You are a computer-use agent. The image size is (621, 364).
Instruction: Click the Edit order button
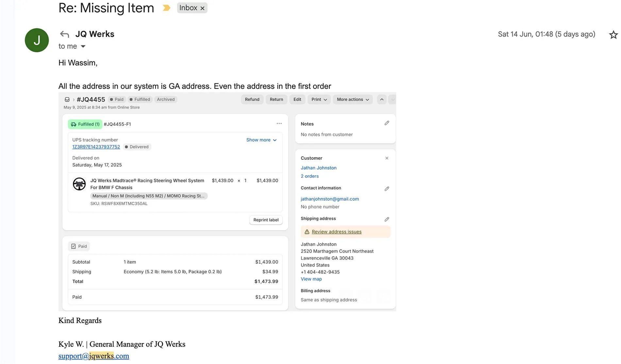tap(297, 99)
